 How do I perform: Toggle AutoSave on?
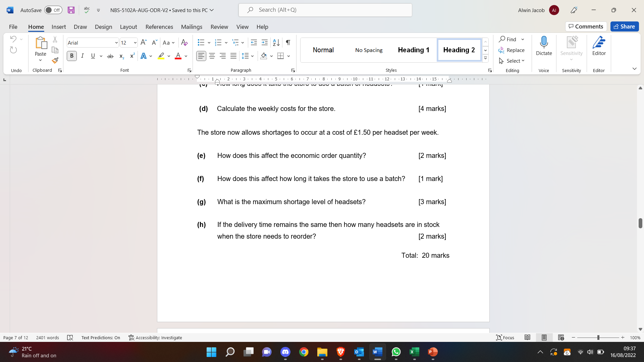pyautogui.click(x=53, y=10)
